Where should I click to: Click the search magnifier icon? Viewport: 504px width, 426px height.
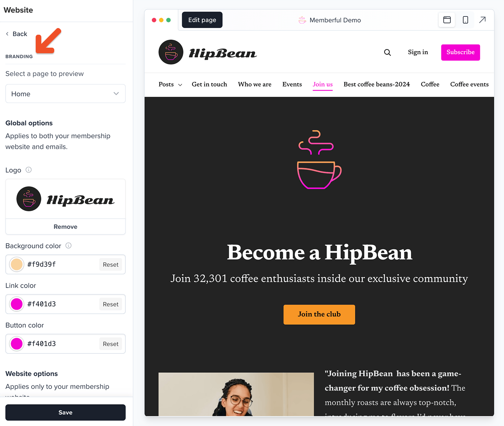coord(387,52)
